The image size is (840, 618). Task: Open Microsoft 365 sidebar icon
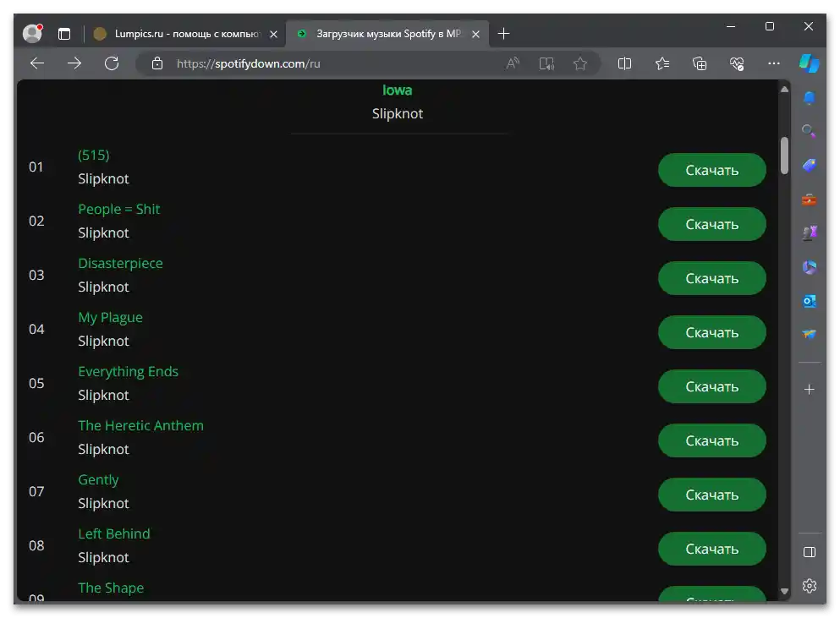pos(810,266)
